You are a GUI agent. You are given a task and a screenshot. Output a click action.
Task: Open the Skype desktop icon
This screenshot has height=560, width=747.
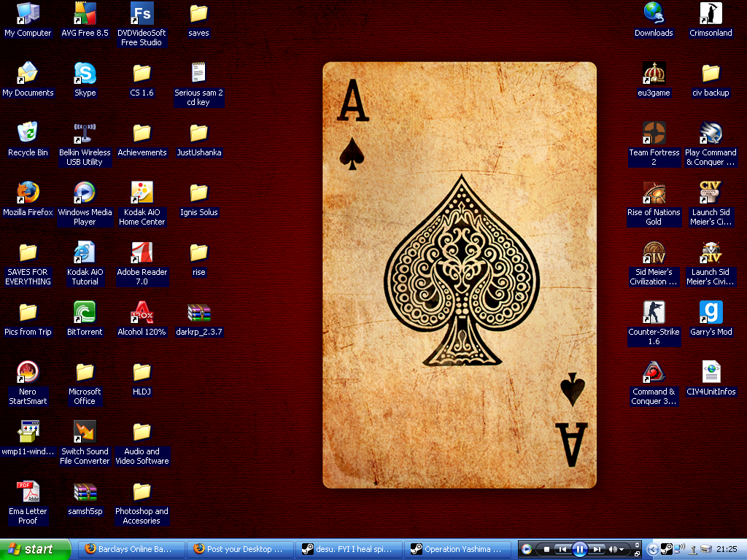point(85,74)
